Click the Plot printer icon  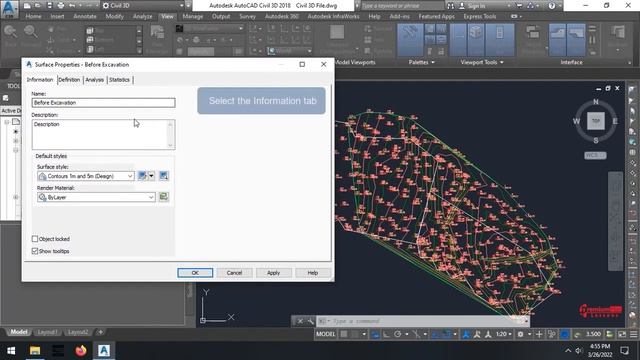coord(61,6)
